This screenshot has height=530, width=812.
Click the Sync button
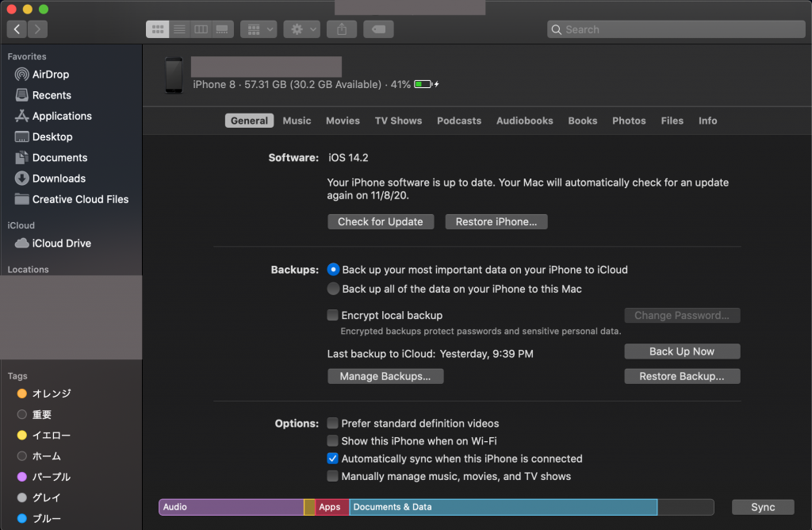pyautogui.click(x=763, y=507)
